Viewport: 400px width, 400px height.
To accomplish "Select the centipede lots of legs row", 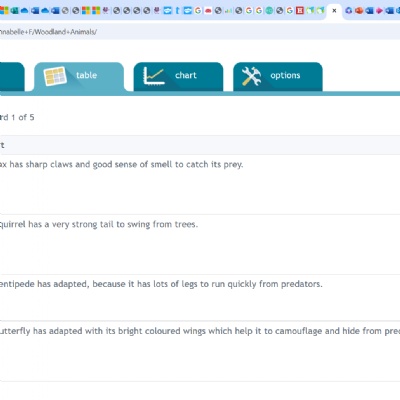I will click(x=200, y=297).
